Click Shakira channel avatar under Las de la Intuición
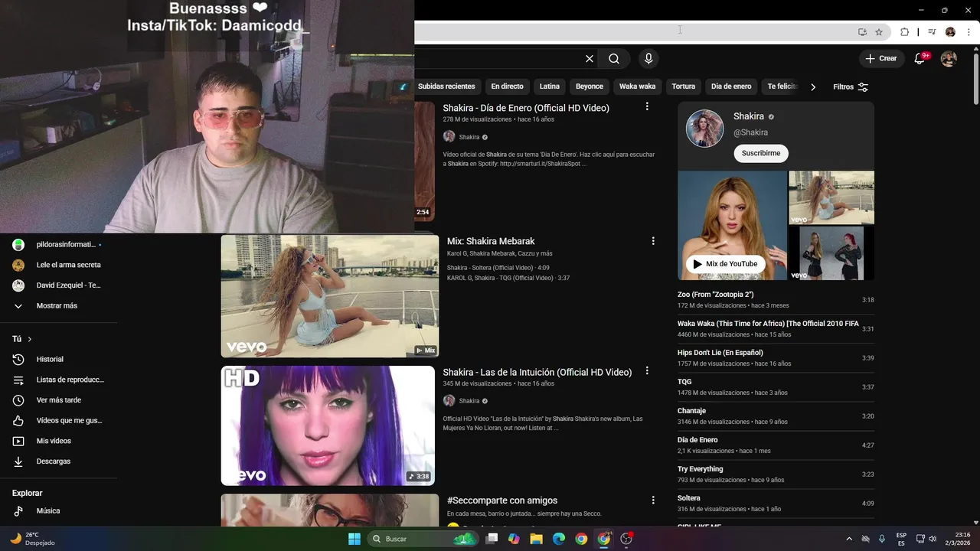This screenshot has height=551, width=980. (x=449, y=401)
